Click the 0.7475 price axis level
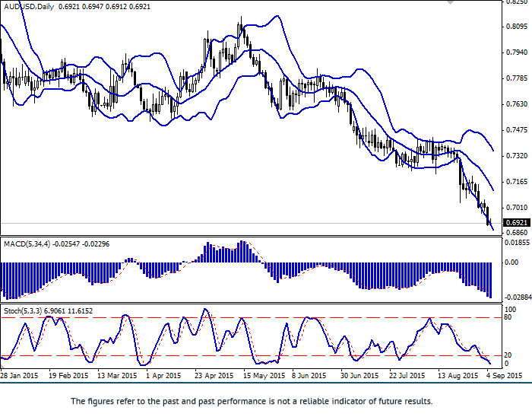The width and height of the screenshot is (532, 420). pyautogui.click(x=517, y=130)
